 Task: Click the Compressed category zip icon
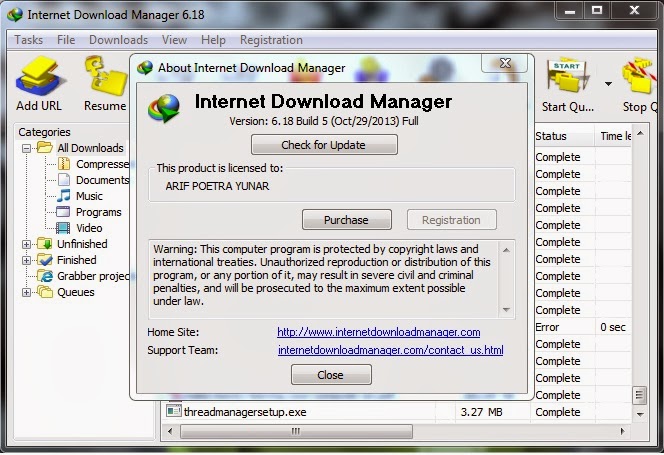pos(64,164)
